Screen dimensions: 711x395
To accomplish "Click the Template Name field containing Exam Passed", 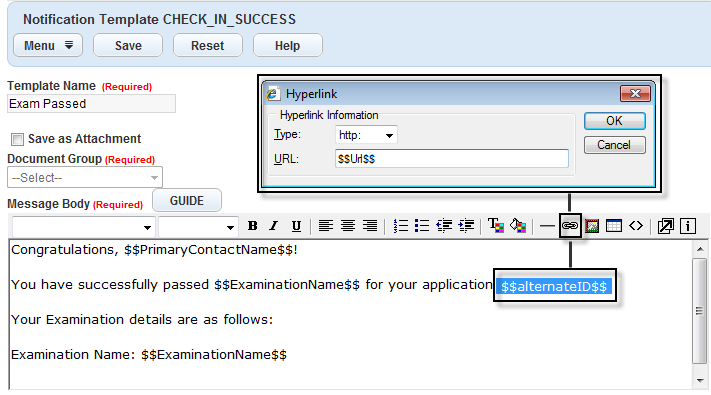I will (91, 103).
